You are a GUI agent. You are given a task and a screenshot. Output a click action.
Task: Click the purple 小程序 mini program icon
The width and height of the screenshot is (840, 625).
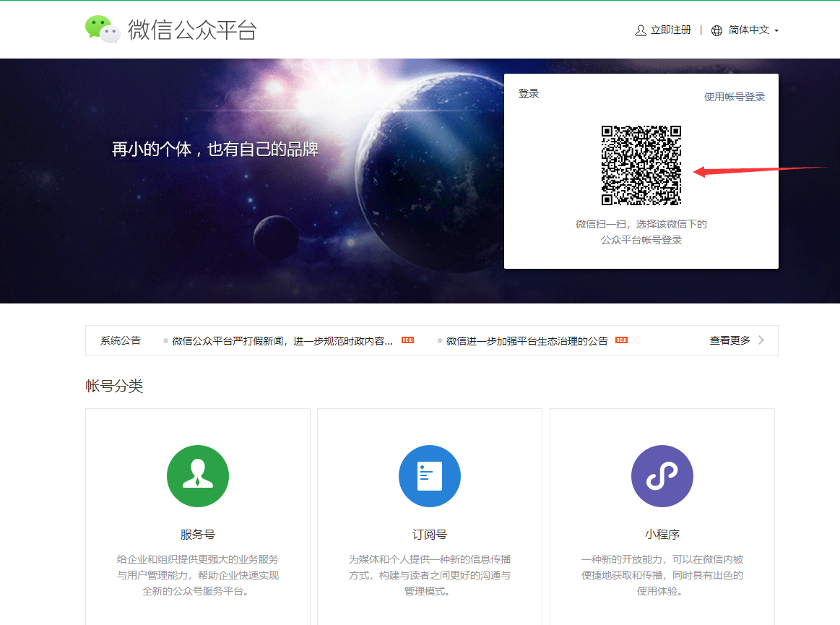click(662, 476)
